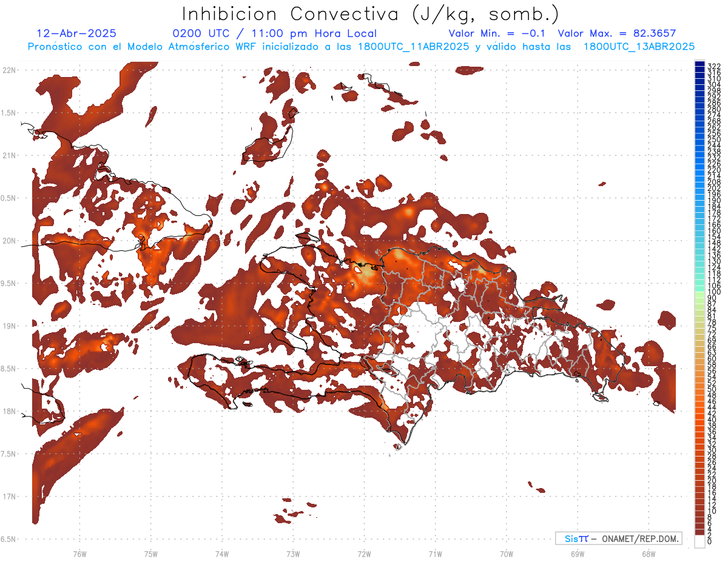Click the cut-off latitude label "0.5N"
This screenshot has width=728, height=562.
pyautogui.click(x=9, y=198)
